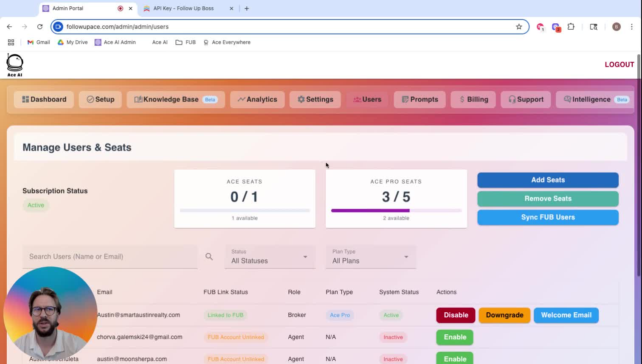Click the profile avatar B icon
642x364 pixels.
617,27
